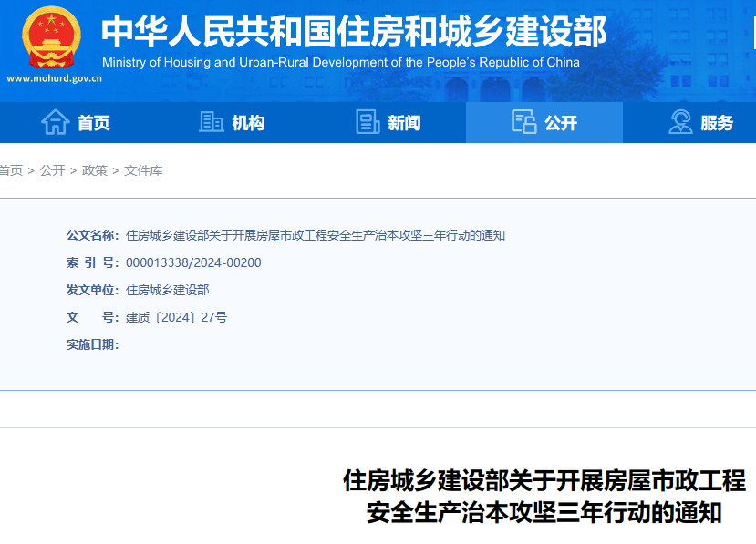Image resolution: width=756 pixels, height=544 pixels.
Task: Click the www.mohurd.gov.cn website address
Action: (x=54, y=78)
